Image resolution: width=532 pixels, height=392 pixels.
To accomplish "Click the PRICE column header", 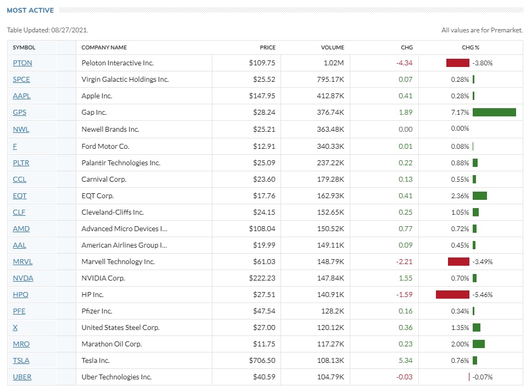I will [x=268, y=48].
